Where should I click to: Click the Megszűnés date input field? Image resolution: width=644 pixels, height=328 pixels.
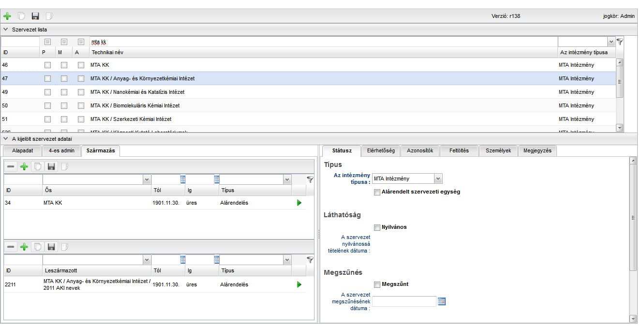point(404,301)
